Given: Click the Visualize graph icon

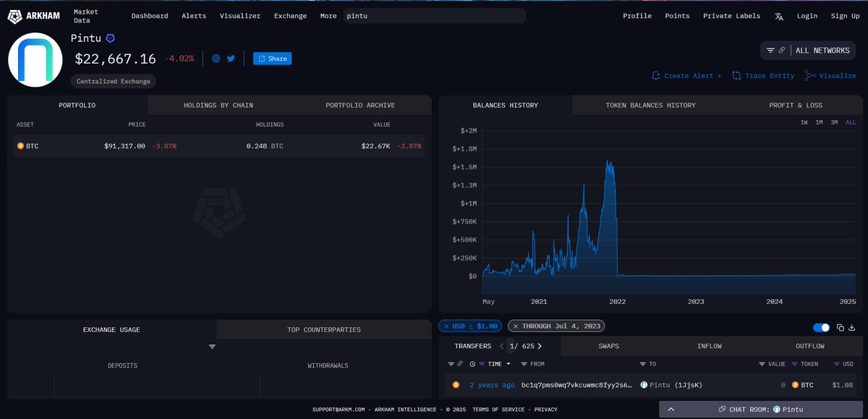Looking at the screenshot, I should click(x=810, y=75).
